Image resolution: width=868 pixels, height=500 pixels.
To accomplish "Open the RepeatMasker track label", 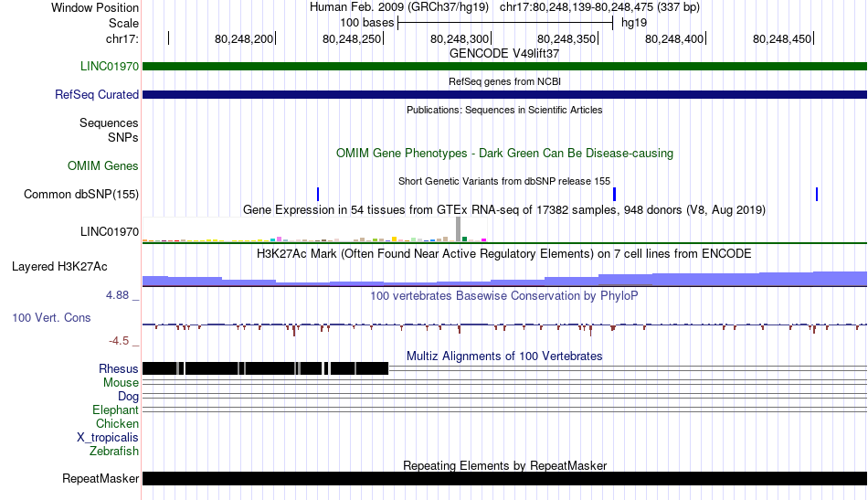I will click(x=101, y=479).
